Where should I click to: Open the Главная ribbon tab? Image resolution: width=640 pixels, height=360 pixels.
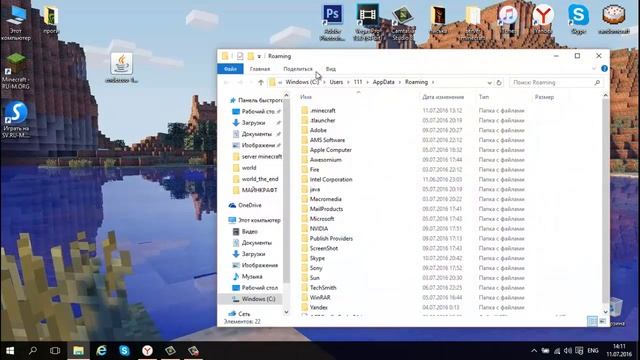tap(260, 69)
